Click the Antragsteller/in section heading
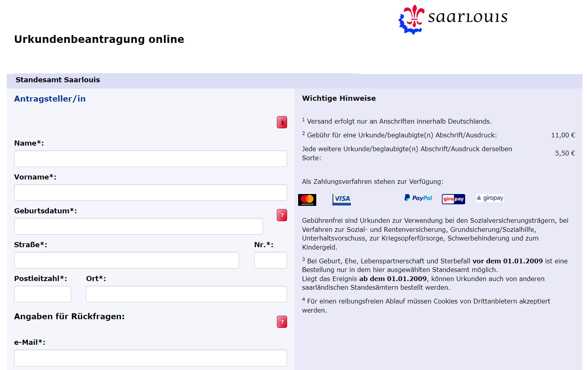 (x=50, y=99)
